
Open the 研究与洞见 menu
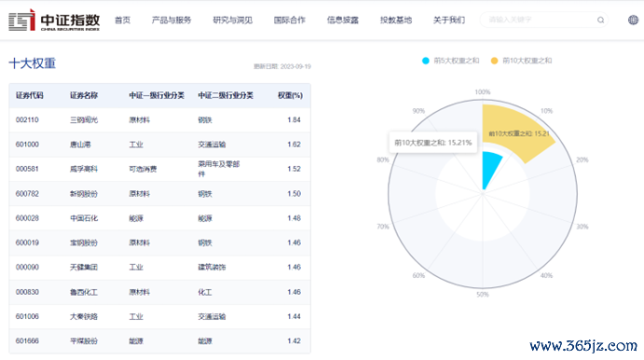tap(232, 21)
